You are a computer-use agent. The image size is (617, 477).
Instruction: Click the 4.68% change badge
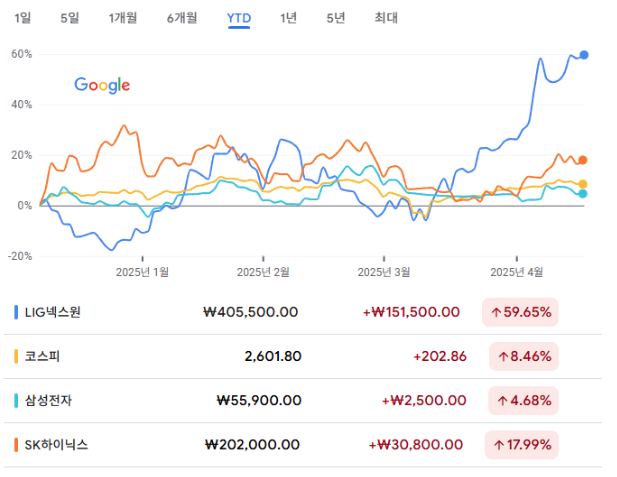[x=523, y=401]
